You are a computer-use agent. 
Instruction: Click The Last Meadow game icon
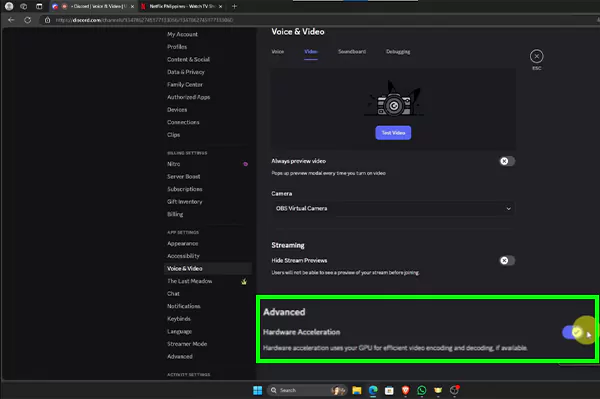pyautogui.click(x=244, y=282)
